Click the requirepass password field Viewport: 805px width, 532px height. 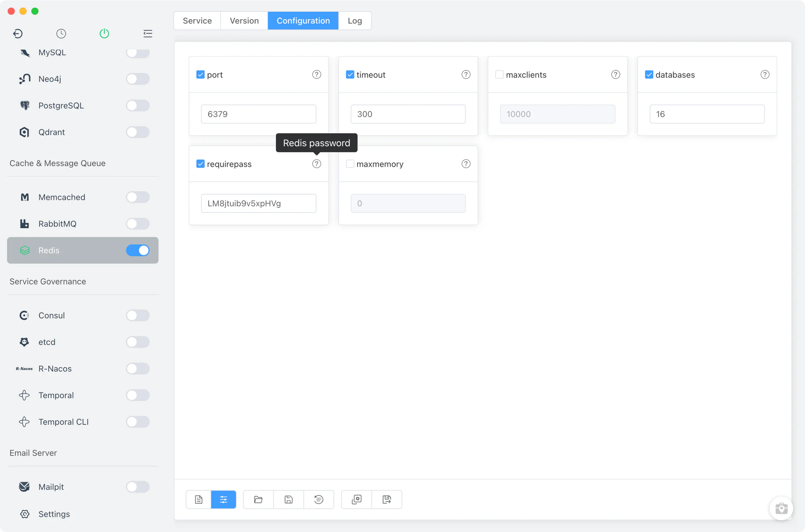pyautogui.click(x=259, y=203)
